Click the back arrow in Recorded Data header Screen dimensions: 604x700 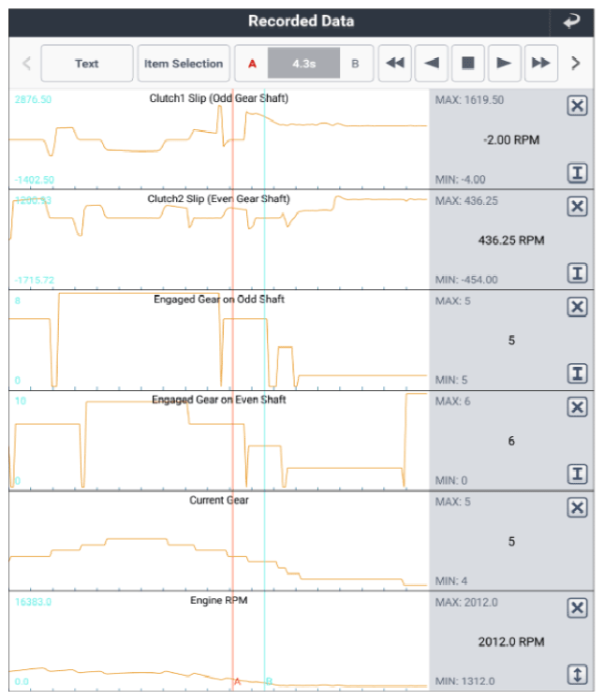(571, 21)
